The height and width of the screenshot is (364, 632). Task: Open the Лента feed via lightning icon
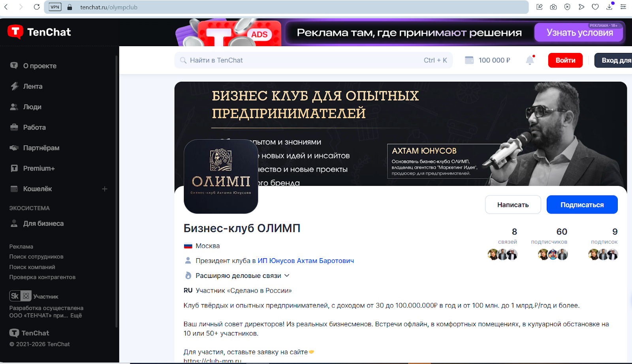point(14,86)
